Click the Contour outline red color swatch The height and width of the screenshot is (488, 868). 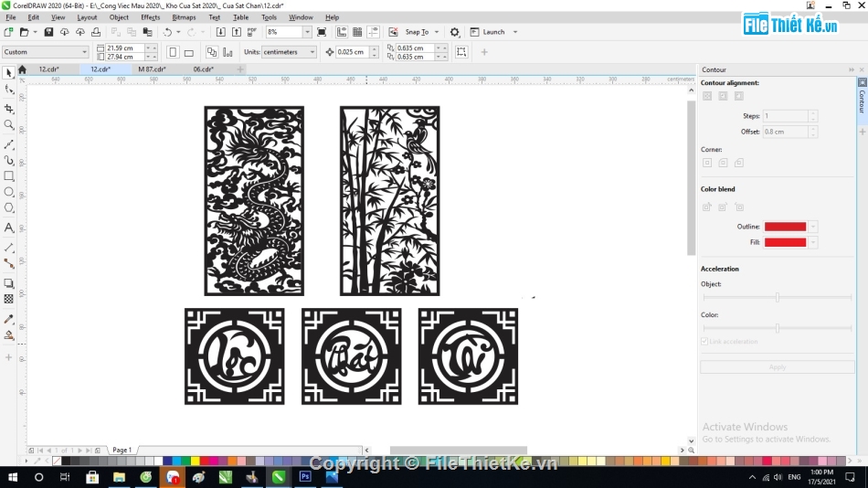pyautogui.click(x=785, y=227)
